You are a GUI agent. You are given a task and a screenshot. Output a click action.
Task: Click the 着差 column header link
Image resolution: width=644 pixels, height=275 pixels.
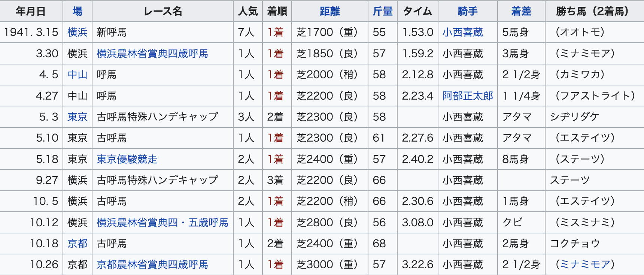[521, 11]
